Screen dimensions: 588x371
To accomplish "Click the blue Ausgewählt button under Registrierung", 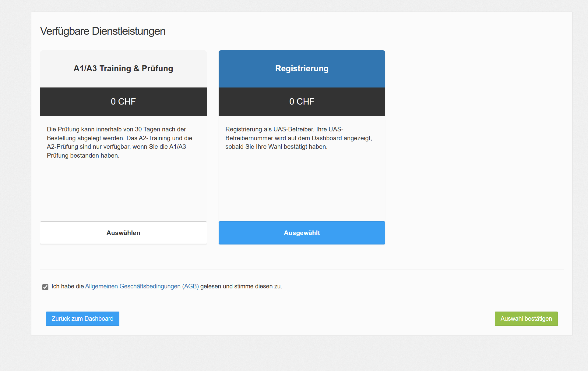I will pyautogui.click(x=302, y=233).
